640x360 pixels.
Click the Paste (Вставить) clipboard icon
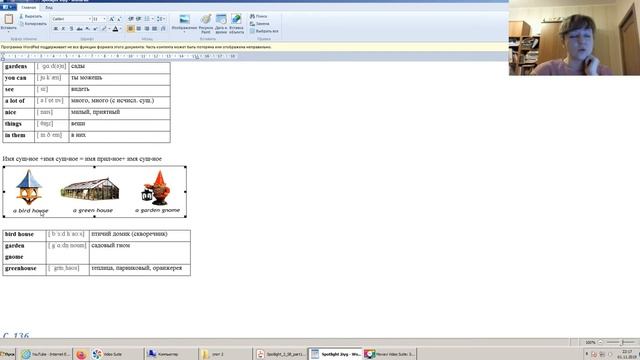[9, 19]
